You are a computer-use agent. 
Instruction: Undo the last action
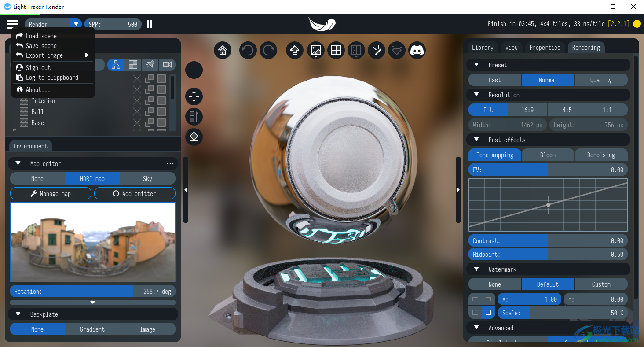pyautogui.click(x=248, y=50)
